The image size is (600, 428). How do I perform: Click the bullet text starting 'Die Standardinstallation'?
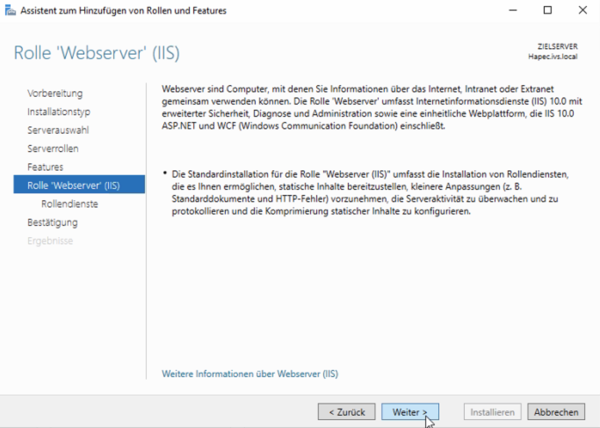(370, 193)
